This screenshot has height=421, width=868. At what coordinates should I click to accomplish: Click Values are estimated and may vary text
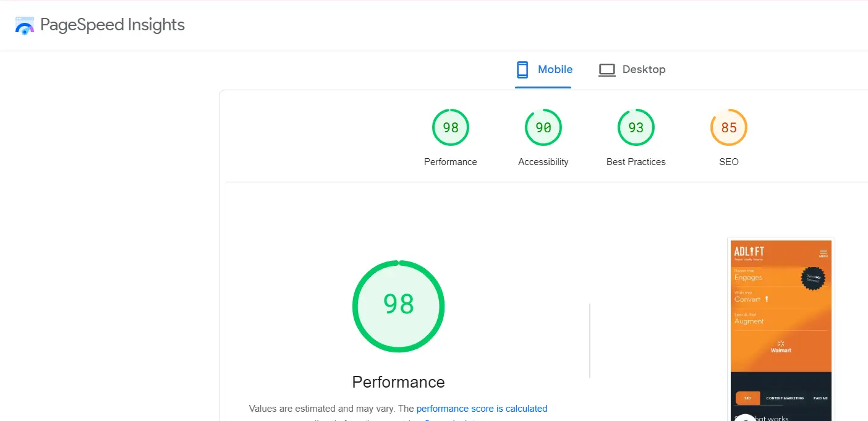click(x=321, y=409)
